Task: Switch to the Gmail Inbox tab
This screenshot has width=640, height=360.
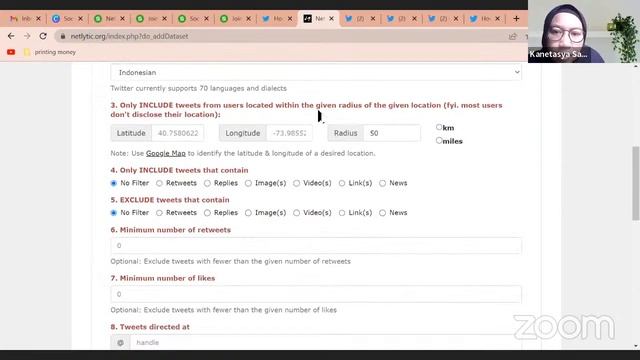Action: [20, 18]
